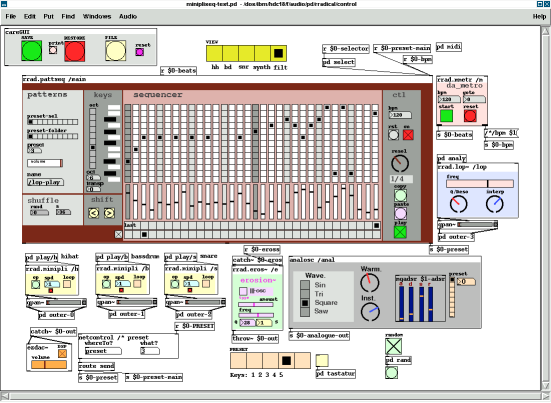Toggle the red crossed toggle beside rst
The width and height of the screenshot is (551, 403).
(x=408, y=135)
